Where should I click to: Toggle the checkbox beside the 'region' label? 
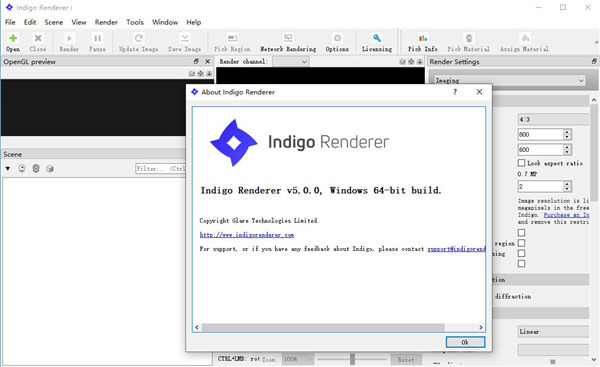pos(521,243)
